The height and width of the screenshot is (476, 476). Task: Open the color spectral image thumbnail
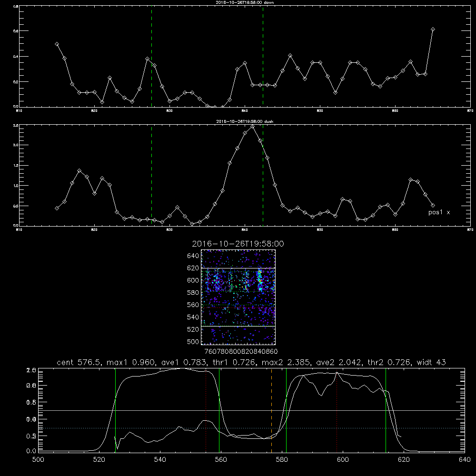pos(238,297)
